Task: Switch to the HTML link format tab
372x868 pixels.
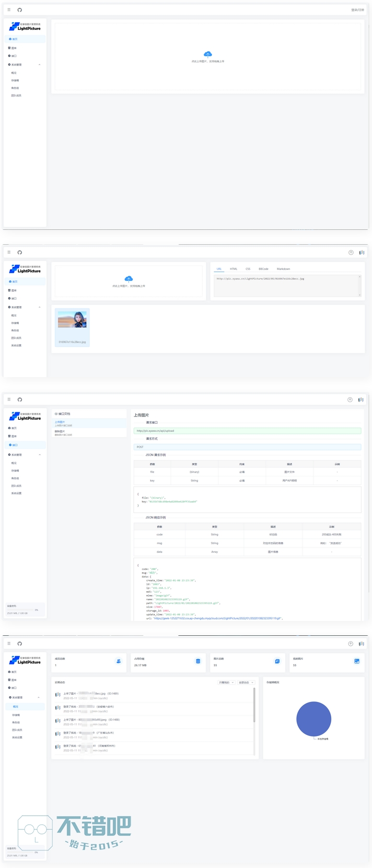Action: tap(233, 269)
